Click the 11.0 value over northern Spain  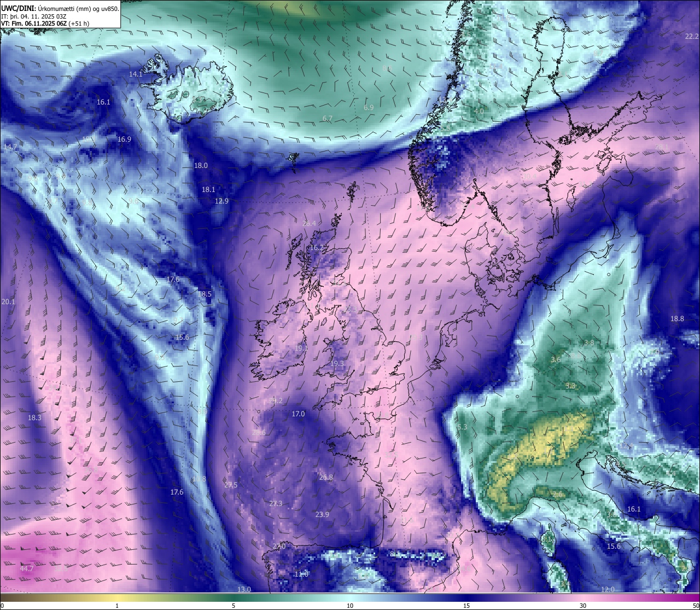pos(301,574)
